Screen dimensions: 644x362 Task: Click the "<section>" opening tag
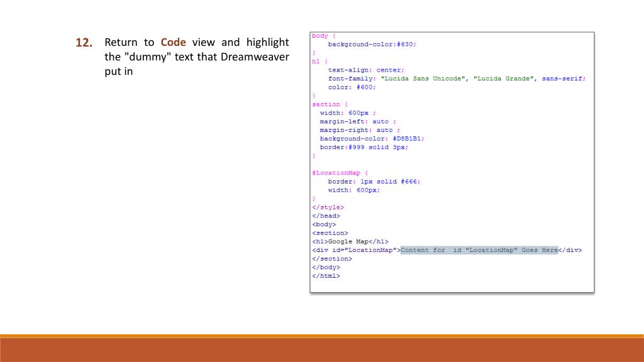[330, 233]
